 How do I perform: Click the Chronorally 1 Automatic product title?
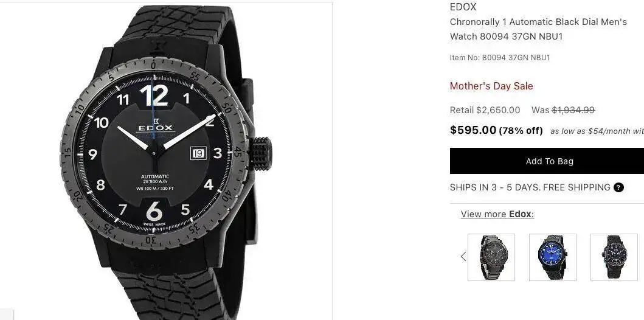point(538,29)
